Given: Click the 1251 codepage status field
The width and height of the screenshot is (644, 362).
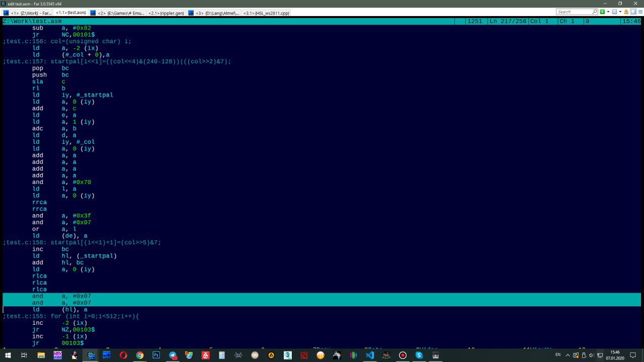Looking at the screenshot, I should 474,21.
